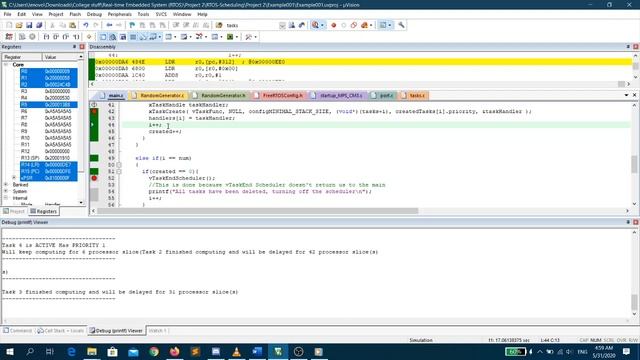Viewport: 640px width, 360px height.
Task: Toggle pin on Debug (printf) Viewer panel
Action: point(628,222)
